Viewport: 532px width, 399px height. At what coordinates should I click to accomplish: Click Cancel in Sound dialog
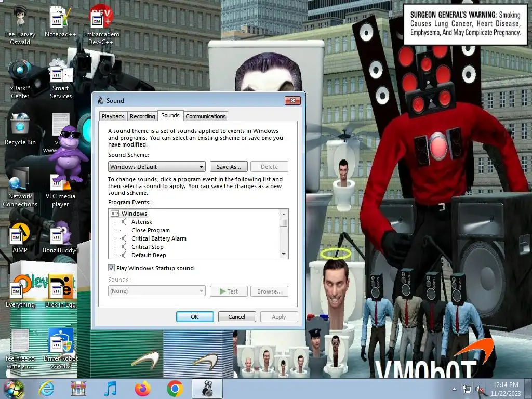click(x=237, y=316)
